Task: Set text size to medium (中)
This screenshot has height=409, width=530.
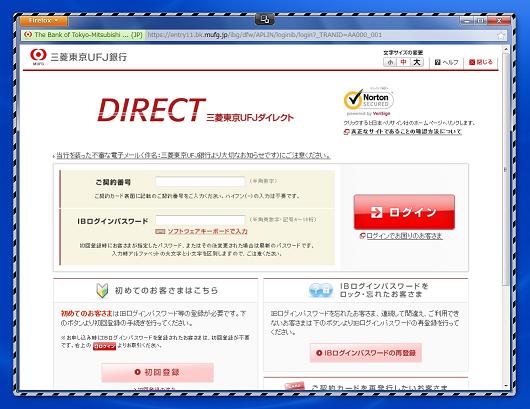Action: 403,63
